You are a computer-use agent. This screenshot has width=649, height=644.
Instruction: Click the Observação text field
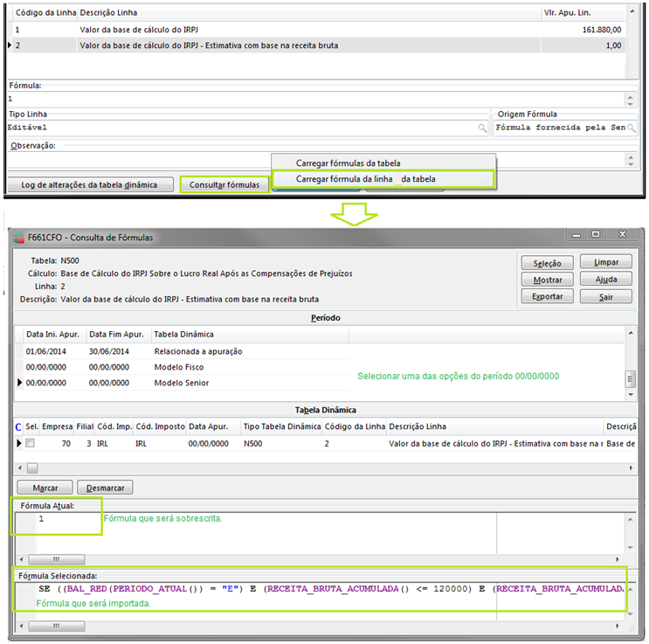tap(316, 159)
